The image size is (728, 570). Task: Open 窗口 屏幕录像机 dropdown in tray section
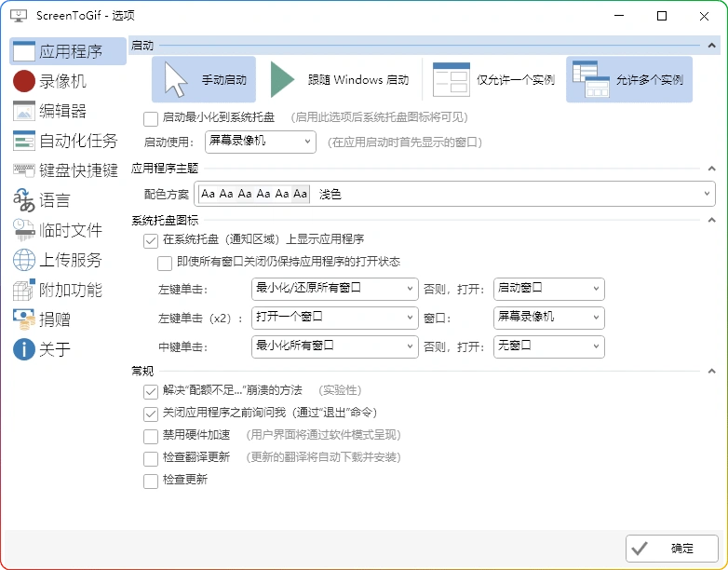click(548, 318)
